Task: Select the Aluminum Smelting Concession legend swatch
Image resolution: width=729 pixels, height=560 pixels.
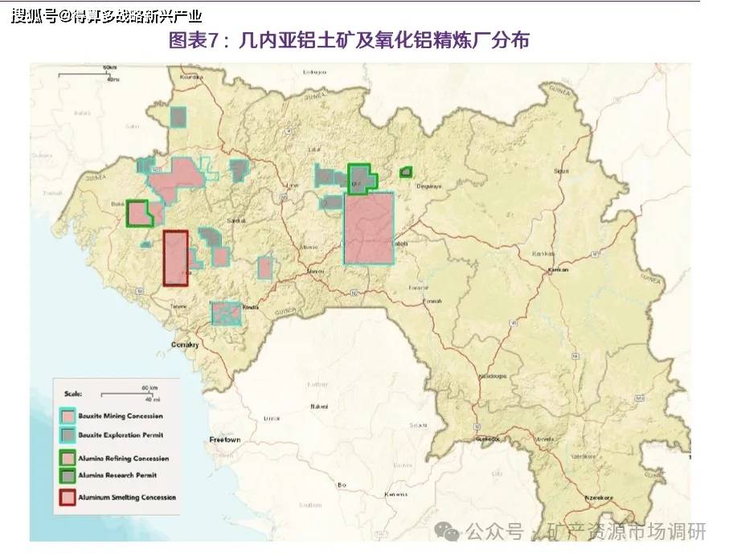Action: [x=68, y=497]
